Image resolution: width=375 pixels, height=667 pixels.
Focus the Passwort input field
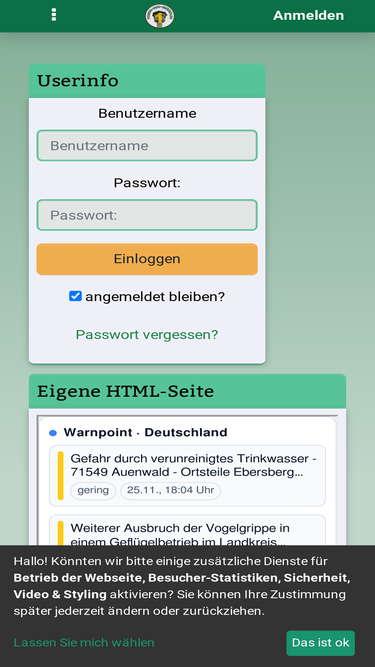point(147,215)
